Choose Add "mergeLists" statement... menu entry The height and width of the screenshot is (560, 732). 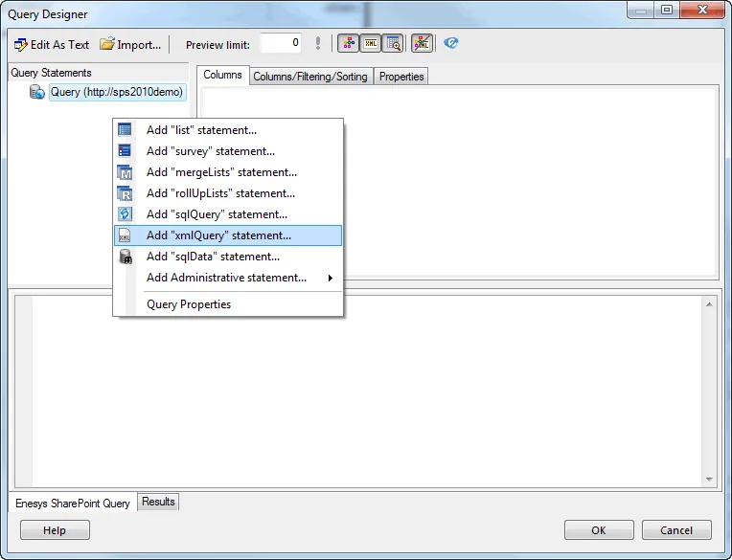pyautogui.click(x=228, y=172)
